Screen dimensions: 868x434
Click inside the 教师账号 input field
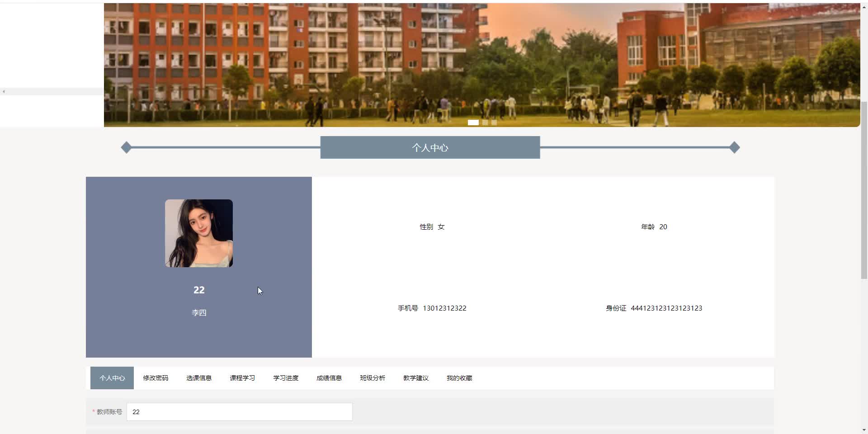coord(239,412)
